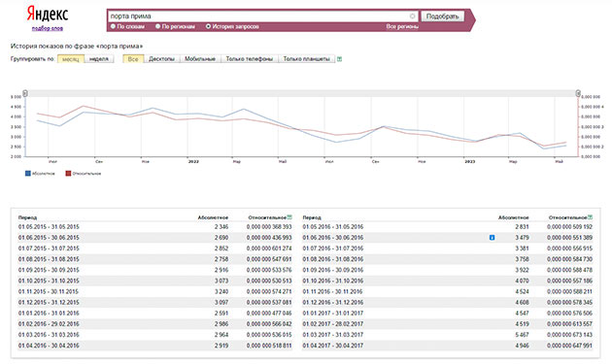
Task: Click the left table's Период column header
Action: pos(27,217)
